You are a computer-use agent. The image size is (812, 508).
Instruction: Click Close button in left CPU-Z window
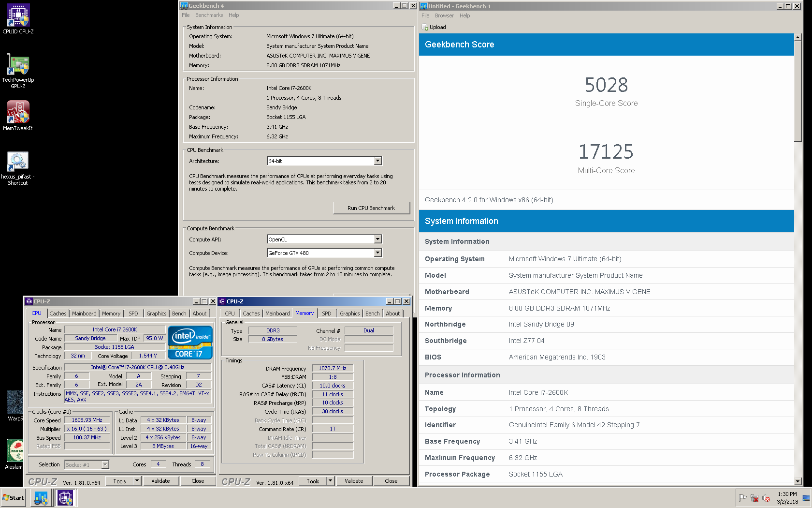pyautogui.click(x=198, y=481)
